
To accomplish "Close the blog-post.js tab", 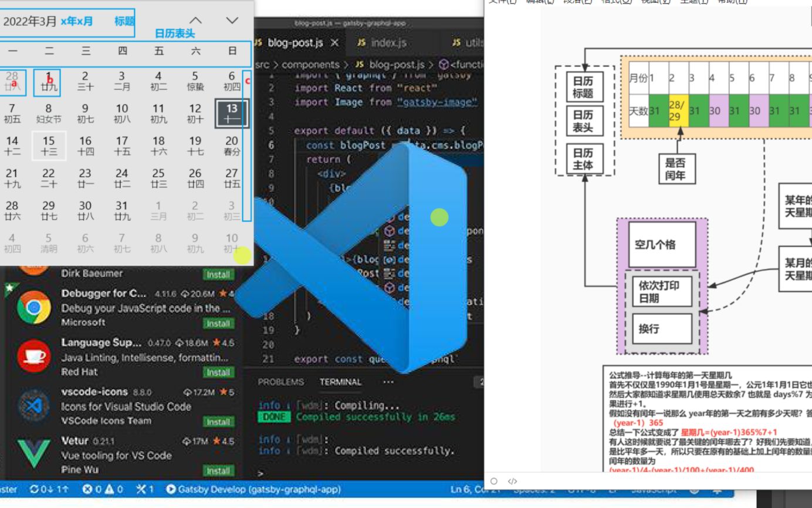I will point(334,43).
